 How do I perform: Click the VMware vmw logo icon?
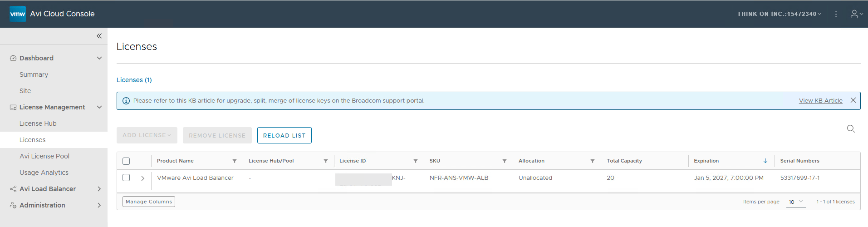[x=18, y=14]
